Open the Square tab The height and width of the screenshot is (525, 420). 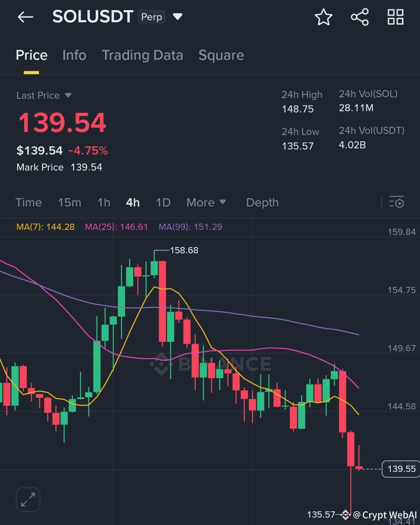click(221, 55)
